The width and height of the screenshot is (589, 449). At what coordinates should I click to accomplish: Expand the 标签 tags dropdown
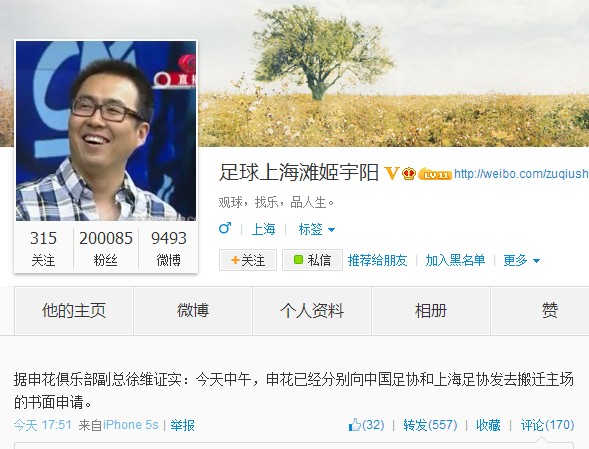316,229
